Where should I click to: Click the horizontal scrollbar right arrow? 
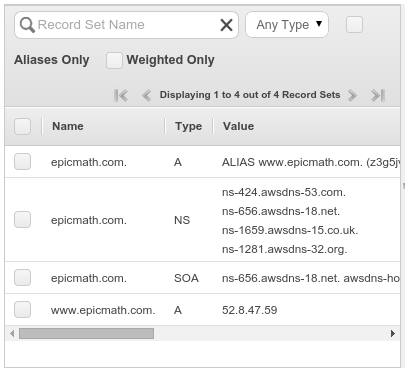point(393,333)
